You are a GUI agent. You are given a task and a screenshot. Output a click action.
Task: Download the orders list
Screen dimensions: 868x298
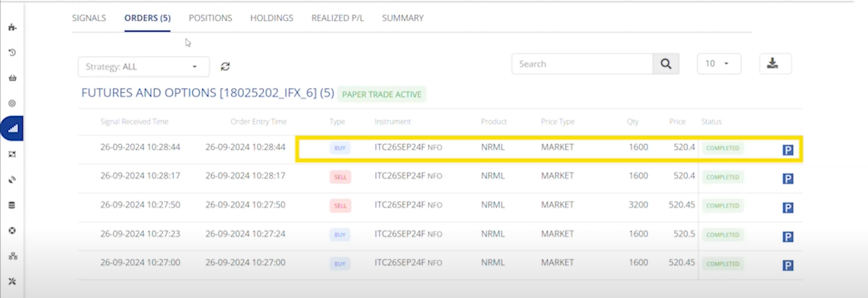click(x=775, y=64)
